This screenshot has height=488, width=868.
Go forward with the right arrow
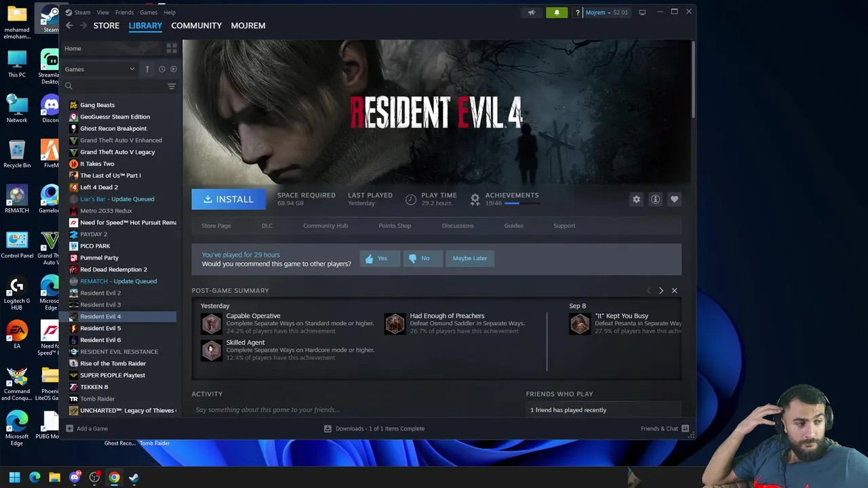point(83,26)
